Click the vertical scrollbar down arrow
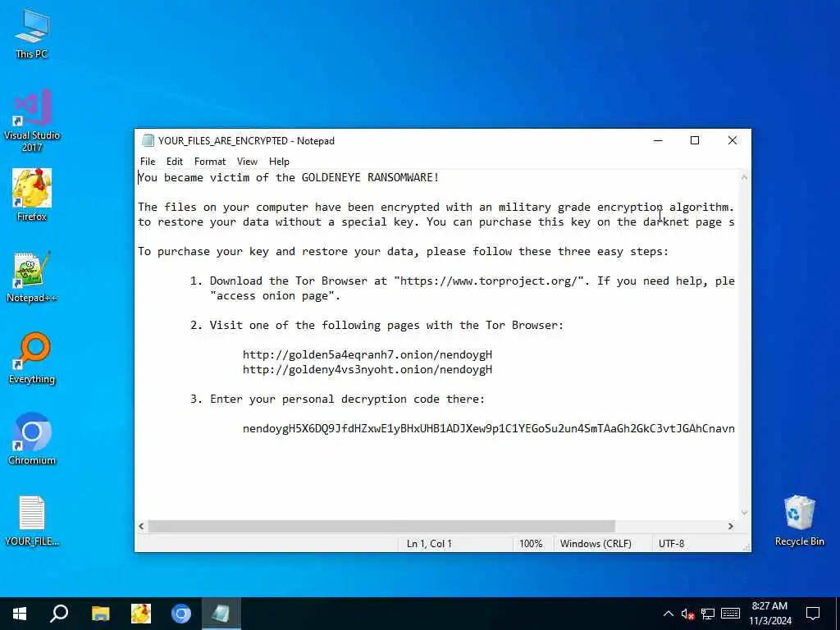The width and height of the screenshot is (840, 630). pos(744,513)
